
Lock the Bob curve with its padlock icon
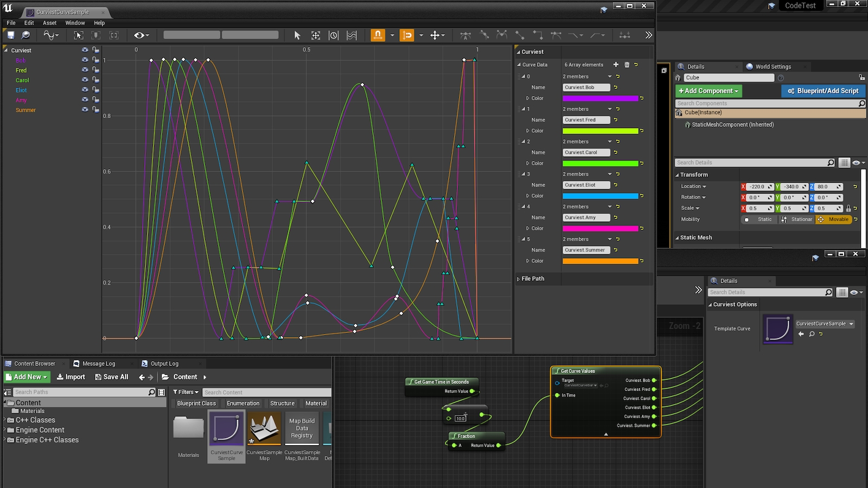point(95,60)
